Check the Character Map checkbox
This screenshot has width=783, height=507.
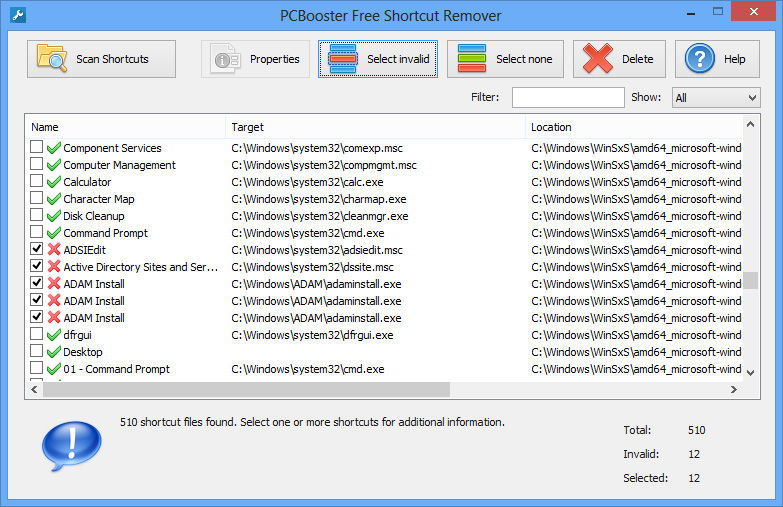(36, 197)
